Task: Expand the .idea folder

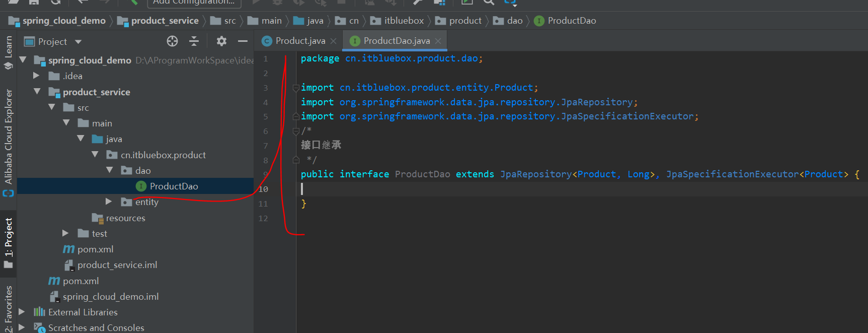Action: tap(36, 76)
